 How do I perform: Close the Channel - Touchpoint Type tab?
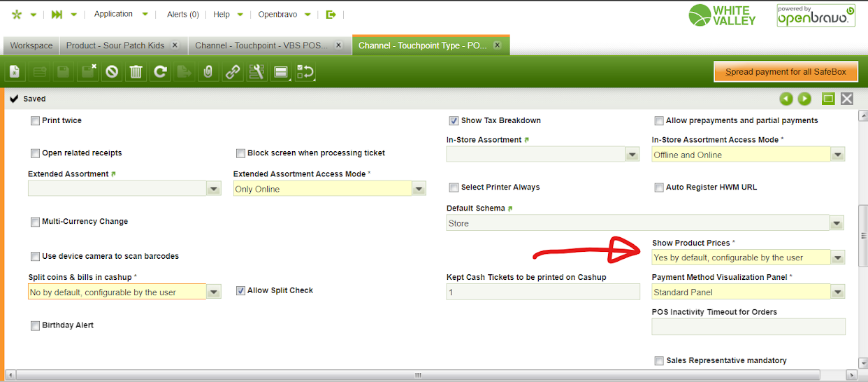(x=498, y=45)
